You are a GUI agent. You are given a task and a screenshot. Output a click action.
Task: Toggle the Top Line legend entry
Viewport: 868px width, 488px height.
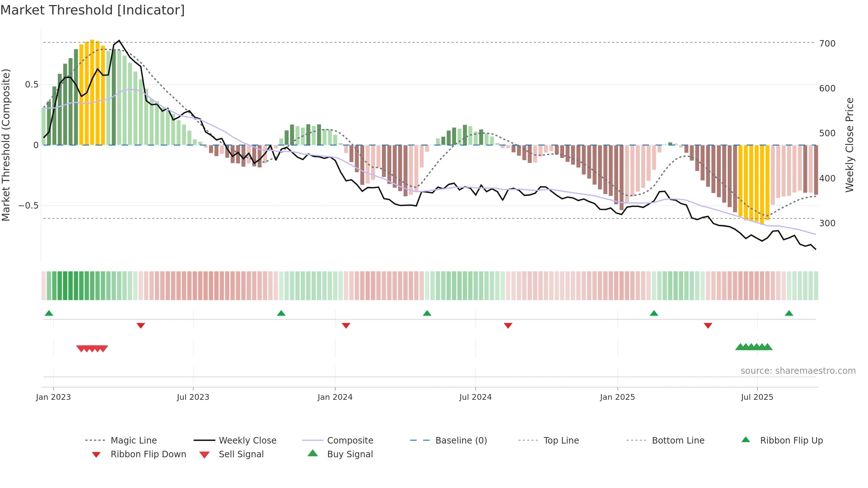coord(548,440)
